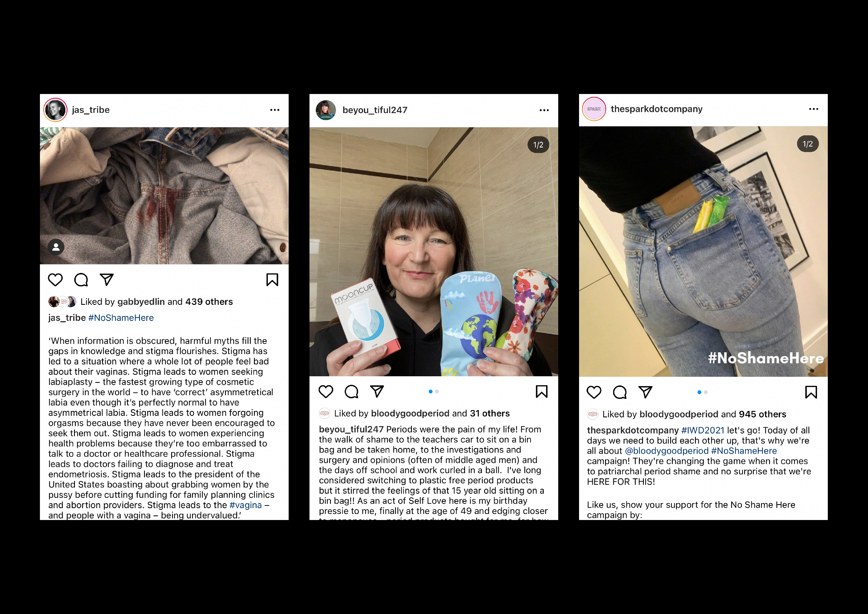The width and height of the screenshot is (868, 614).
Task: Like the beyou_tiful247 post with heart icon
Action: pyautogui.click(x=326, y=391)
